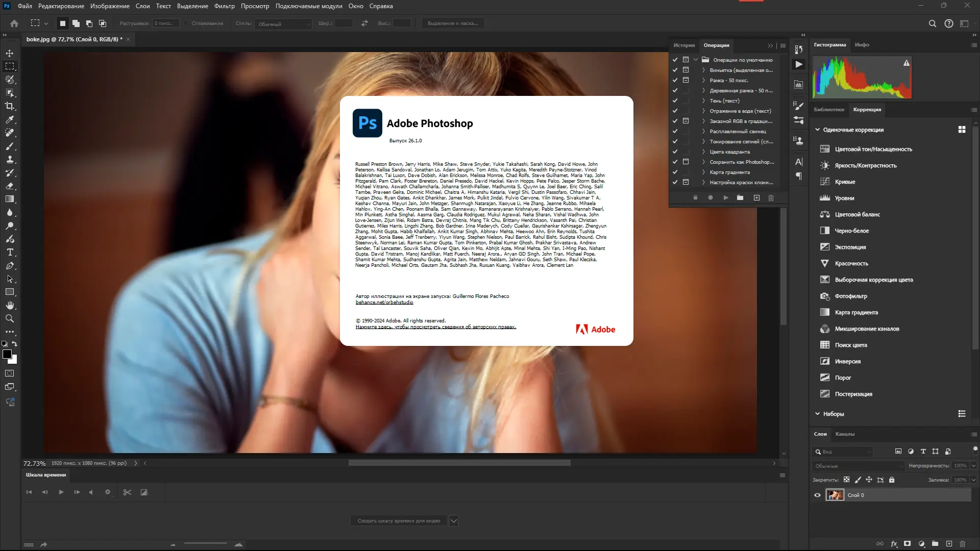This screenshot has width=980, height=551.
Task: Switch to the История tab
Action: tap(684, 45)
